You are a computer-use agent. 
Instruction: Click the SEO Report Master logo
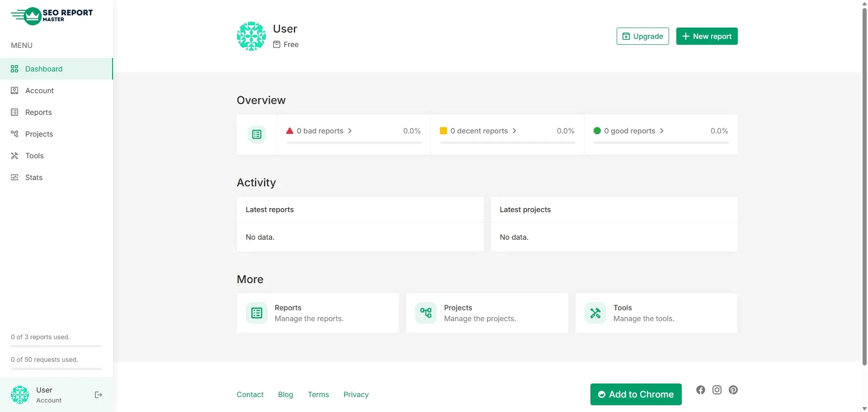click(52, 16)
